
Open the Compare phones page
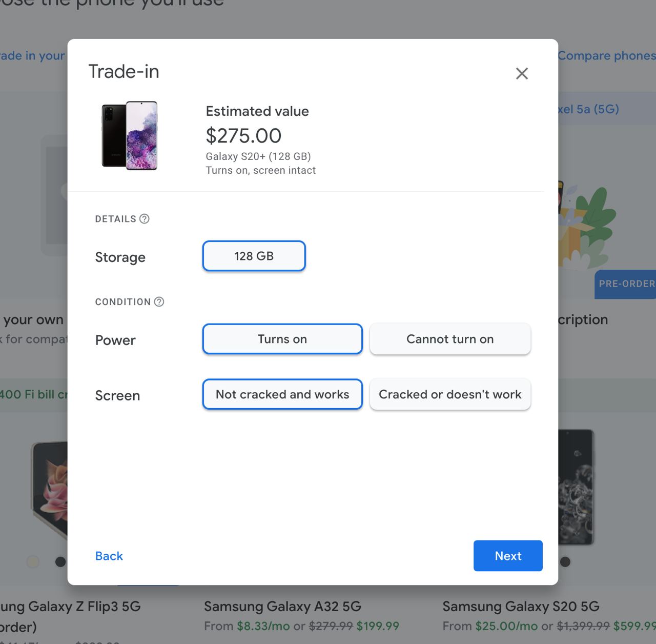606,55
